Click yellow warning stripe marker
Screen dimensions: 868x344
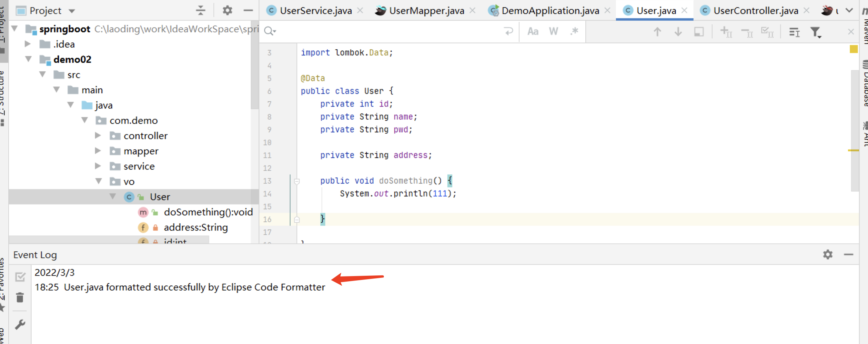click(853, 150)
